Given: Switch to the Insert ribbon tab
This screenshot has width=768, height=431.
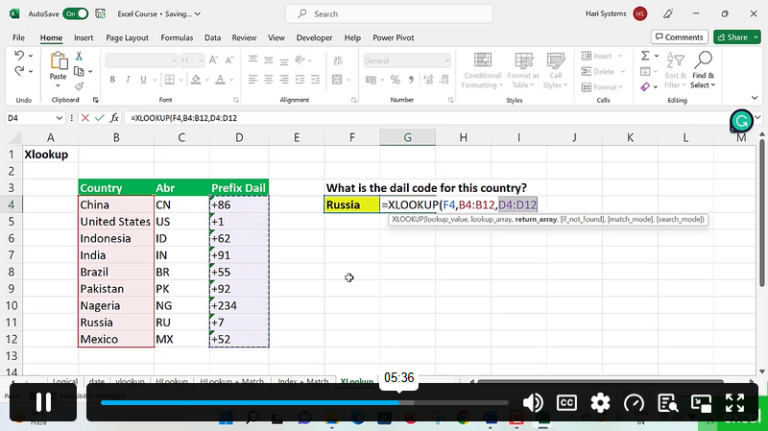Looking at the screenshot, I should pos(83,37).
